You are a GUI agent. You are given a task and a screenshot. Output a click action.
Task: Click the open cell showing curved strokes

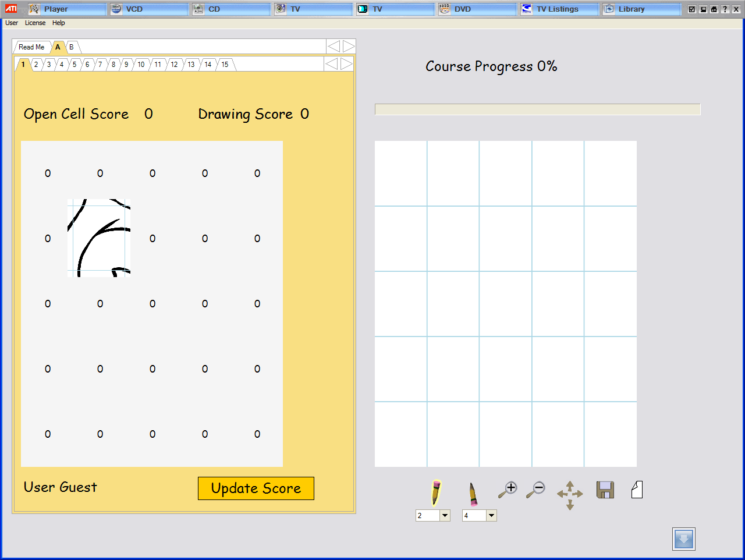point(99,238)
